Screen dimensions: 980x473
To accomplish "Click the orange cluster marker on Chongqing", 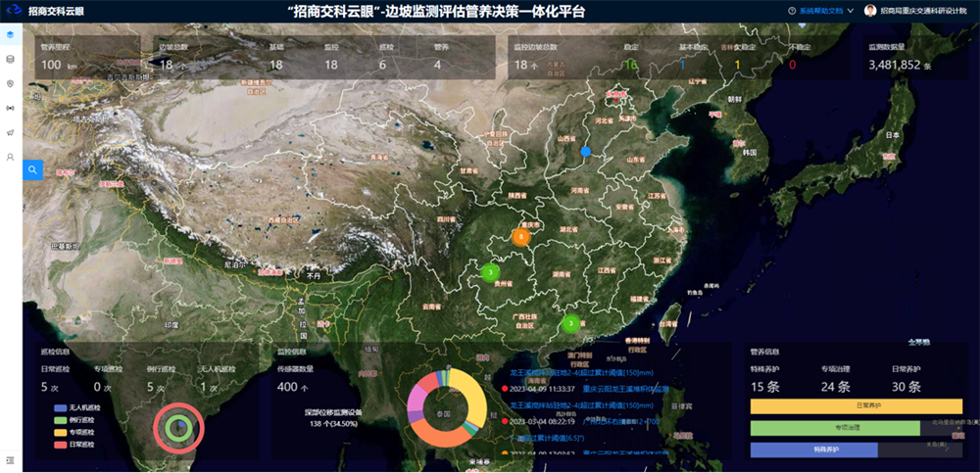I will pos(521,237).
